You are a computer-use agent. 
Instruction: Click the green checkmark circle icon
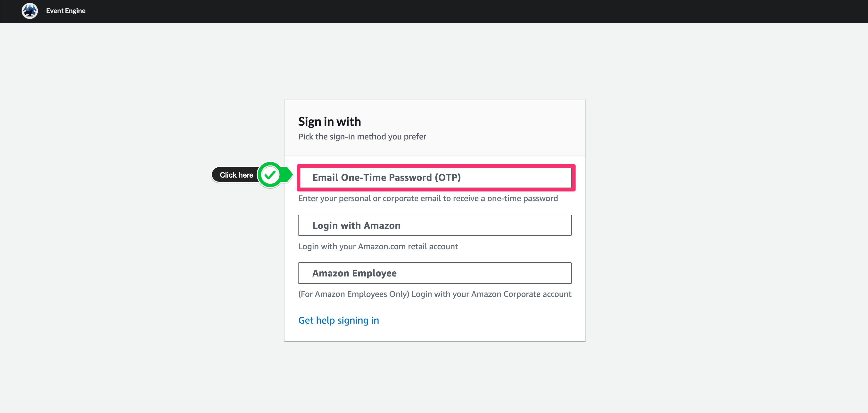270,175
